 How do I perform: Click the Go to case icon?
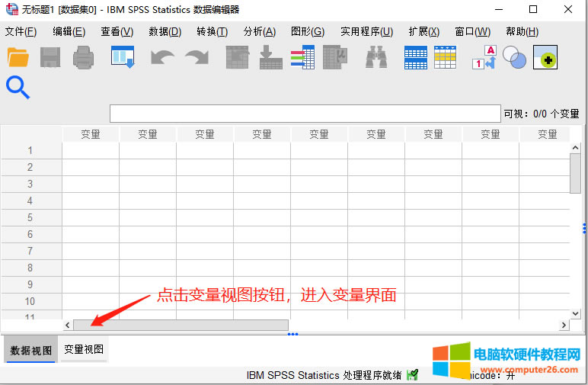click(238, 57)
